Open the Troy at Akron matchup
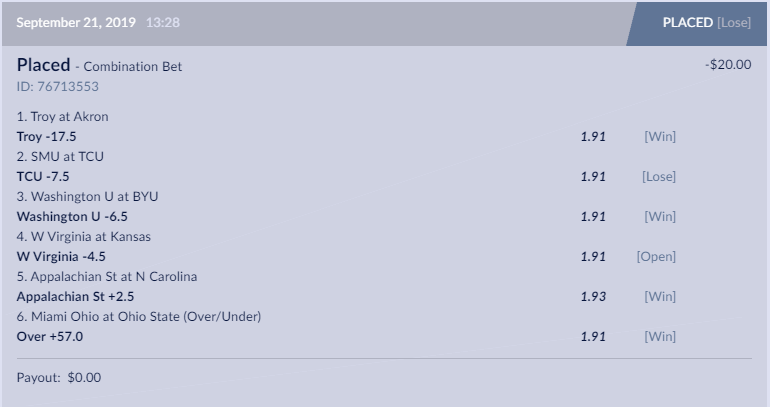The height and width of the screenshot is (407, 770). (63, 116)
